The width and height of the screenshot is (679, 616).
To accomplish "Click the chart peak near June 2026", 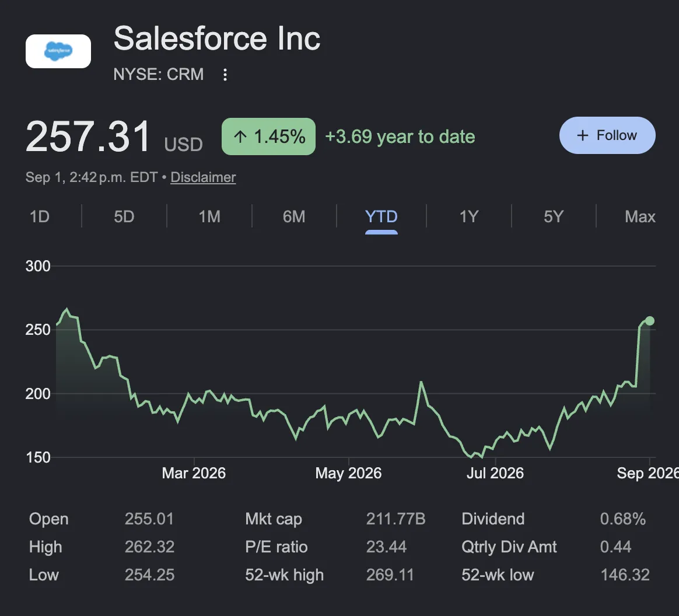I will [421, 382].
